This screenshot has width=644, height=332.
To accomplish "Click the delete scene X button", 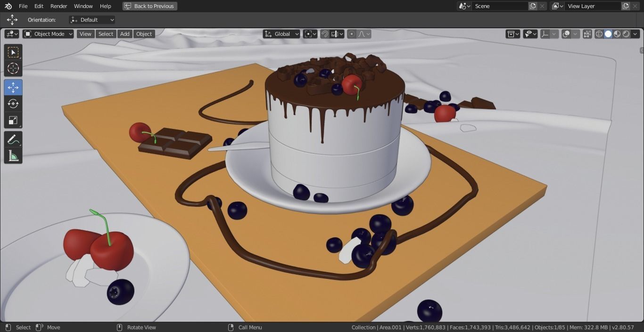I will point(542,6).
